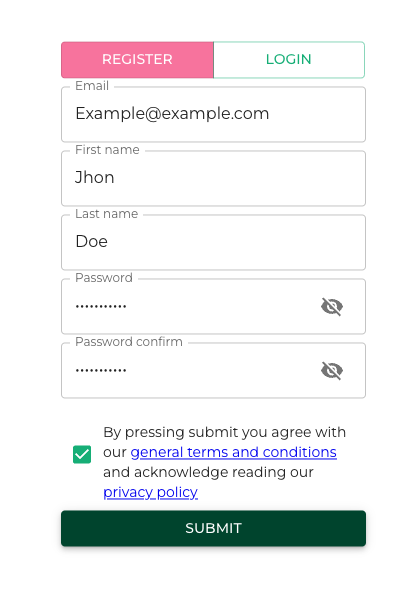The height and width of the screenshot is (598, 415).
Task: Switch to the LOGIN tab
Action: pyautogui.click(x=289, y=60)
